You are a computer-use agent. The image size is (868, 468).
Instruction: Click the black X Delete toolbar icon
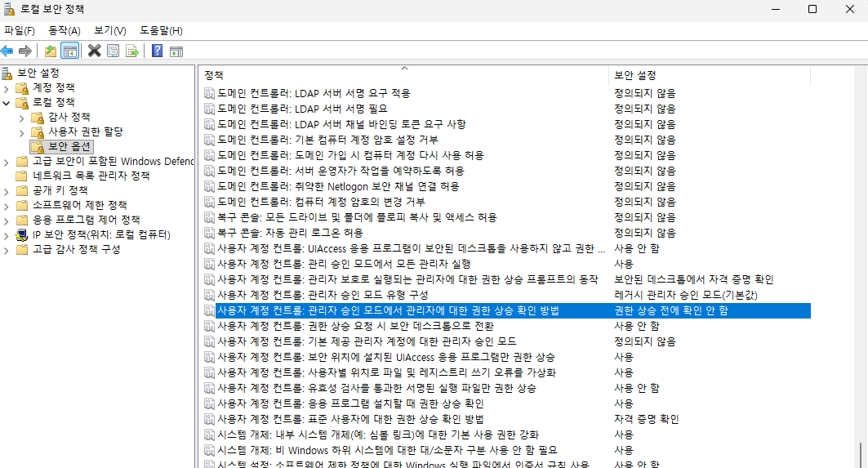[x=94, y=51]
